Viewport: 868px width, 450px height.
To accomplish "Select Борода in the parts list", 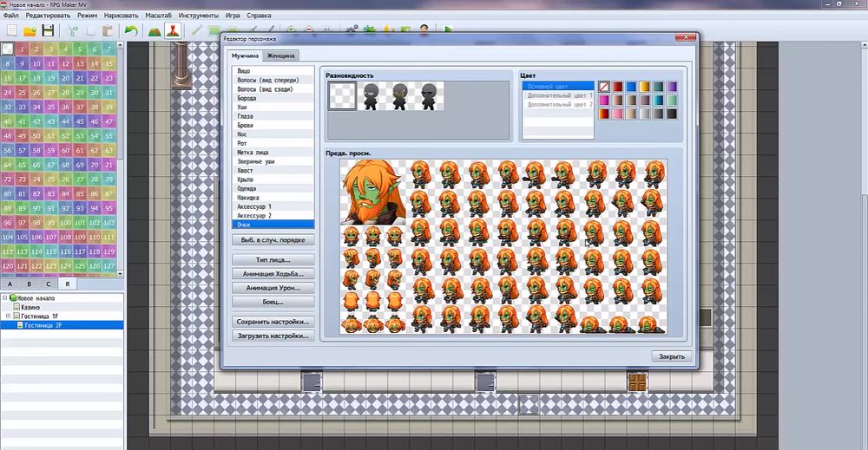I will (273, 98).
